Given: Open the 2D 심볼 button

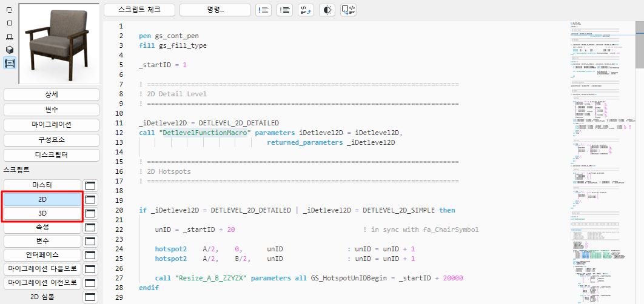Looking at the screenshot, I should (42, 297).
